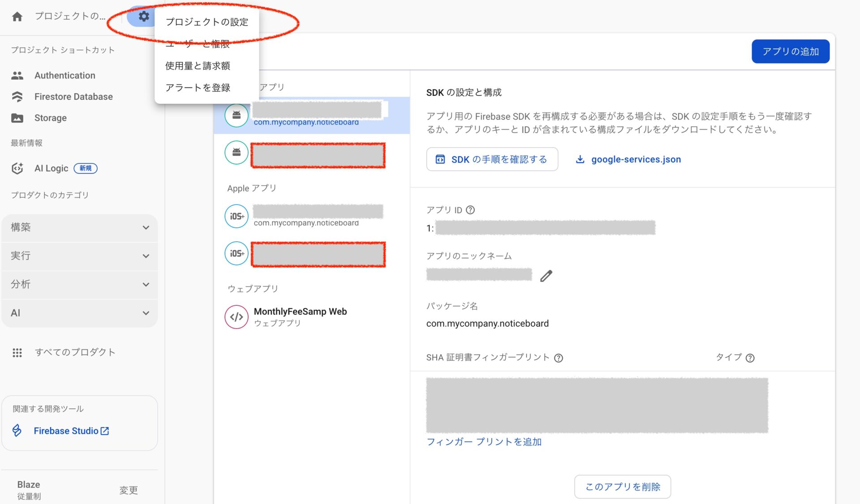Click the すべてのプロダクト grid icon
This screenshot has height=504, width=860.
point(17,353)
